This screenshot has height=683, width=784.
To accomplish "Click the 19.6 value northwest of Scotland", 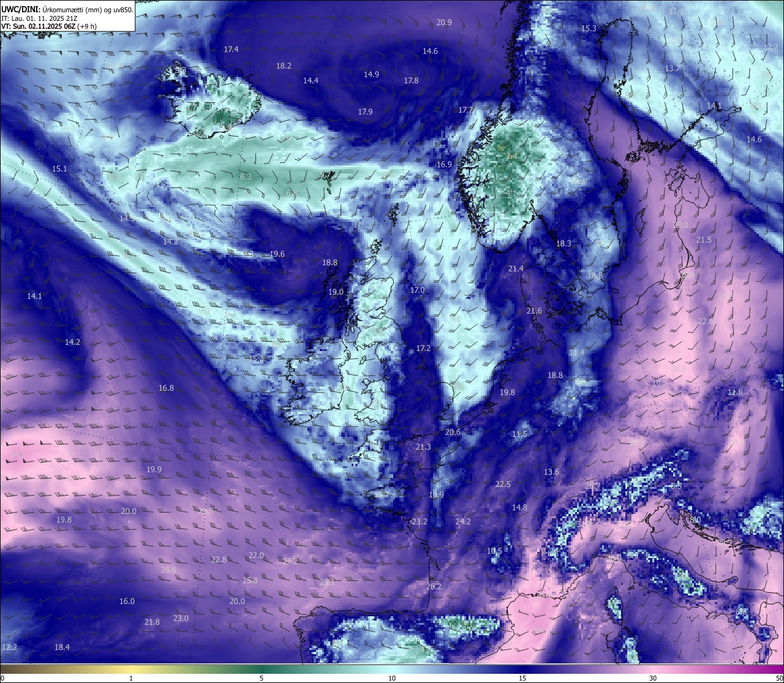I will (277, 254).
